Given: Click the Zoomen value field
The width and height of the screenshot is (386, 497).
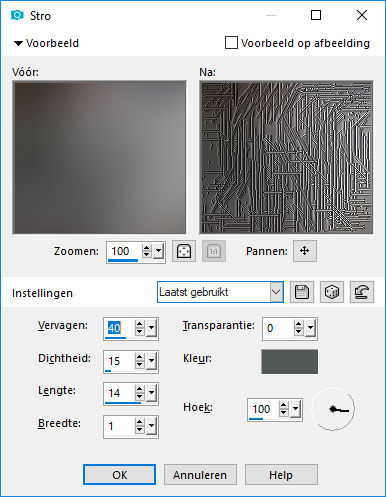Looking at the screenshot, I should [124, 251].
